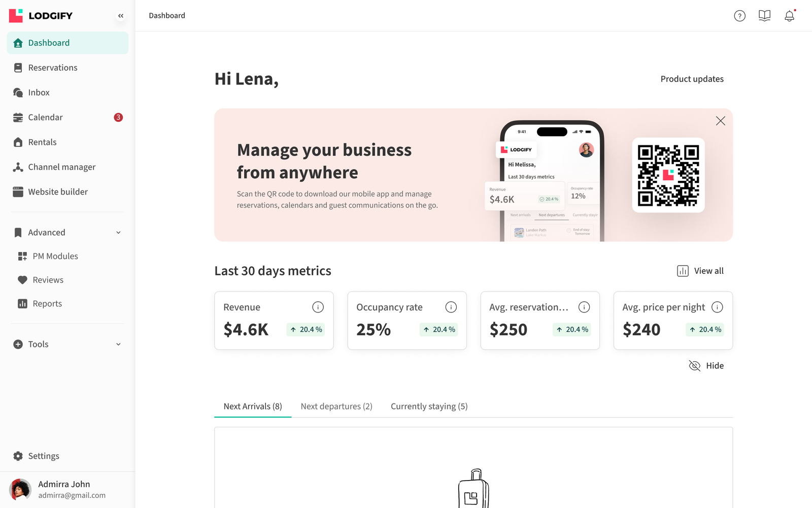812x508 pixels.
Task: Click the Revenue info icon
Action: click(x=318, y=307)
